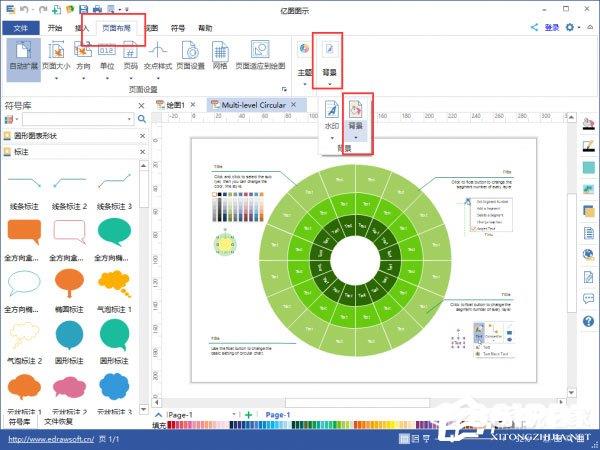Close the 符号库 panel

pos(142,106)
